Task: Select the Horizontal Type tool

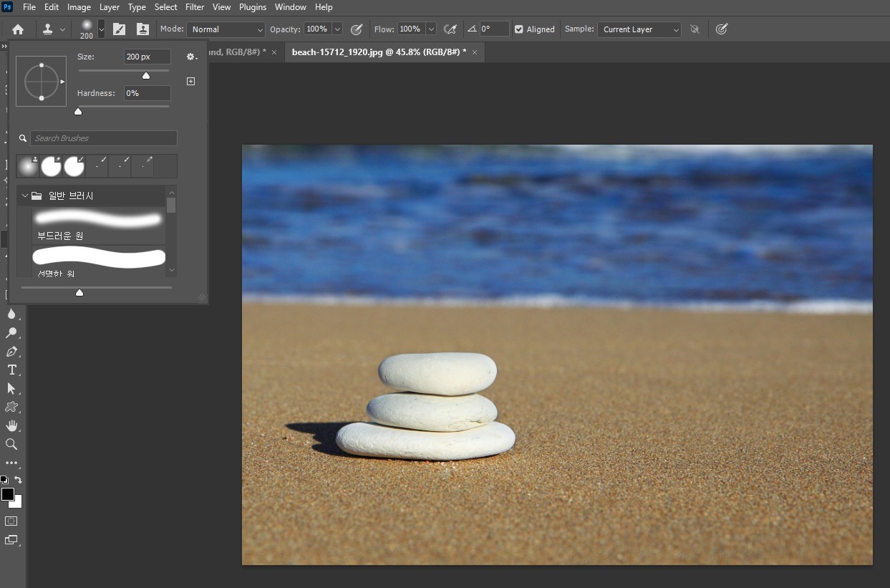Action: click(11, 370)
